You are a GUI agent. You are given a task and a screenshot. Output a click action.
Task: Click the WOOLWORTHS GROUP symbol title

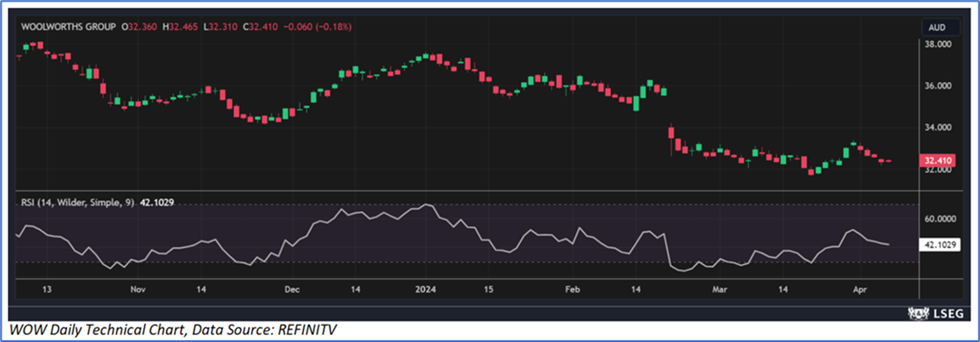pyautogui.click(x=68, y=27)
